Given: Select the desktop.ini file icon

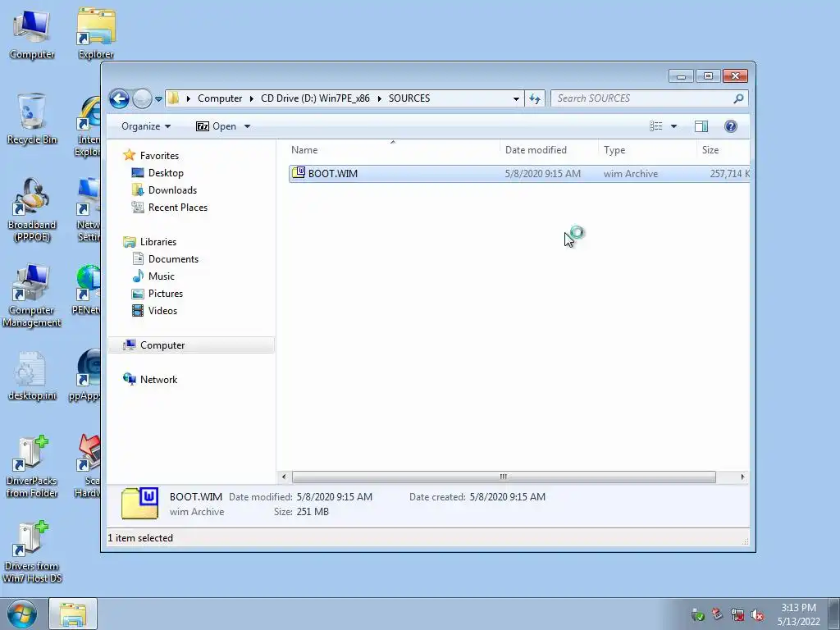Looking at the screenshot, I should pyautogui.click(x=32, y=376).
